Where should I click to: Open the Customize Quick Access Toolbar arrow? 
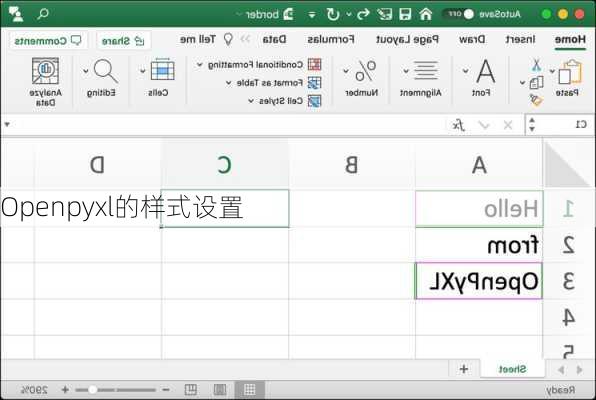coord(312,15)
